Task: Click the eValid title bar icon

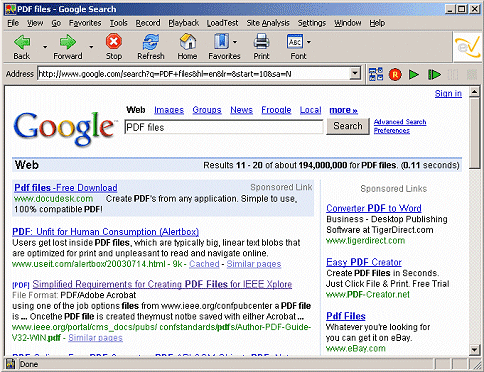Action: [x=10, y=9]
